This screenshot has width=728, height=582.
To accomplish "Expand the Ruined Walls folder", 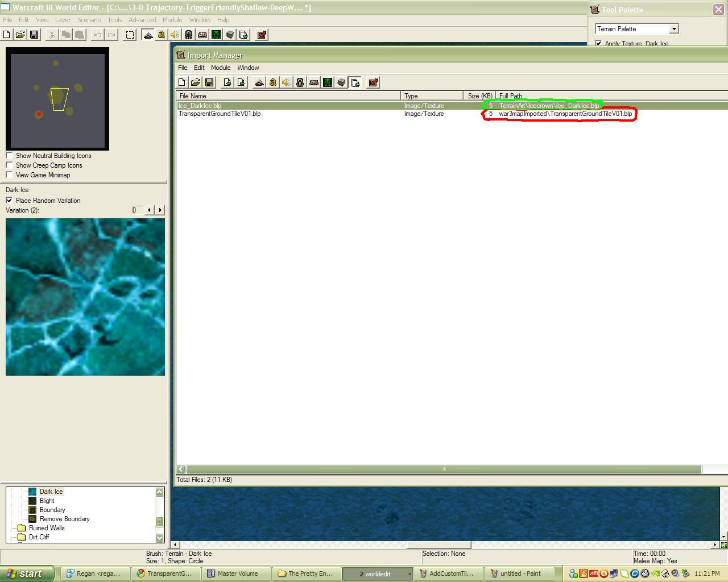I will click(47, 527).
